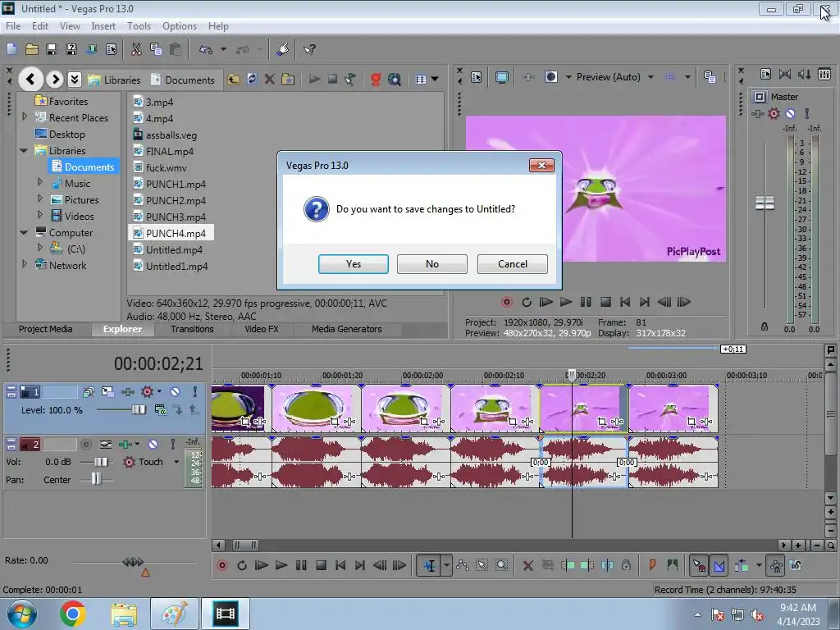Click the Undo arrow icon

(x=206, y=49)
